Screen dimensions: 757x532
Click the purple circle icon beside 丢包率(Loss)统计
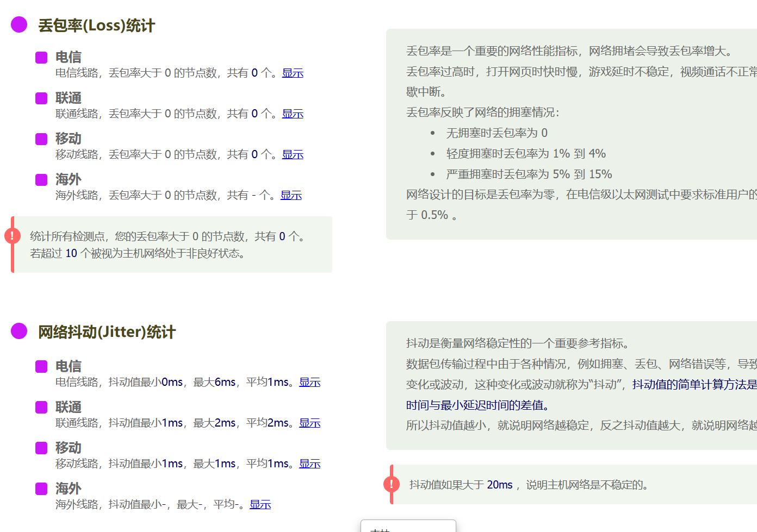19,24
